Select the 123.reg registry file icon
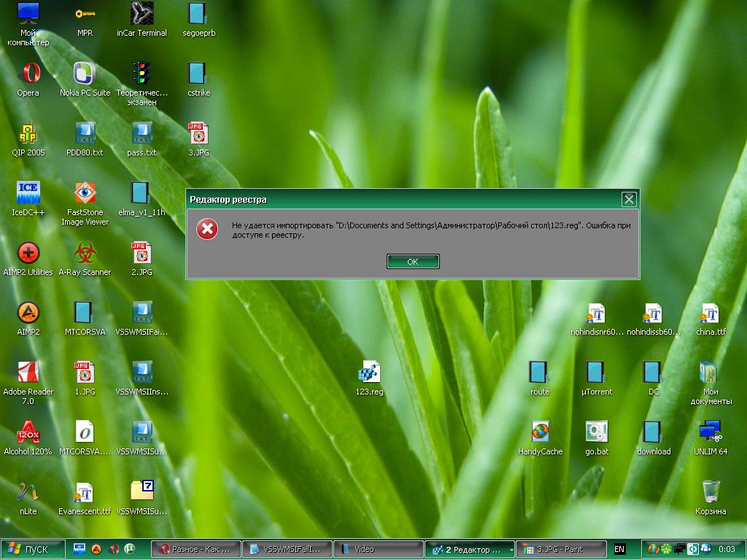Screen dimensions: 747x560 point(370,378)
